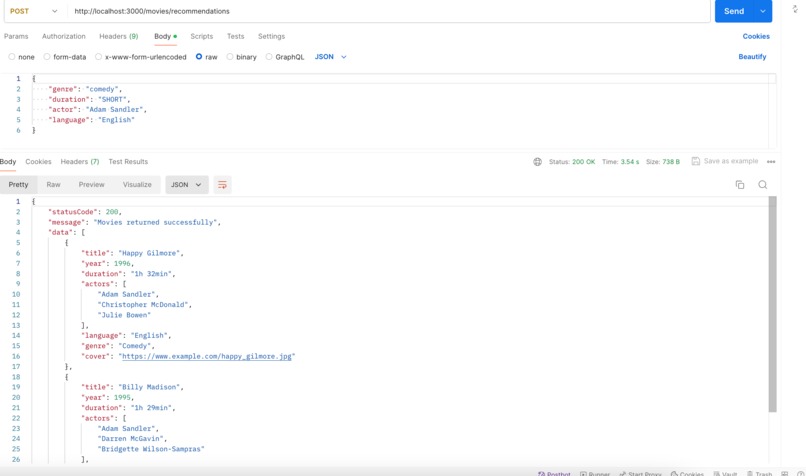Open the Params tab

(x=16, y=36)
